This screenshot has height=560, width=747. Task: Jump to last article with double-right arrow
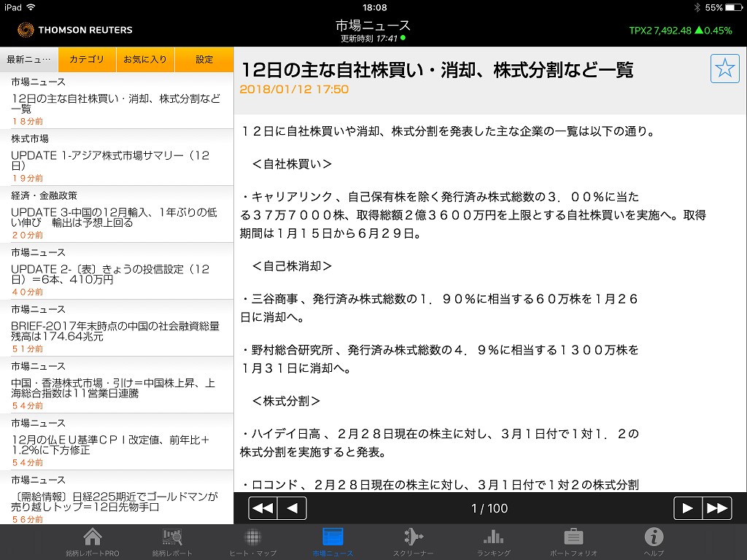pos(716,508)
